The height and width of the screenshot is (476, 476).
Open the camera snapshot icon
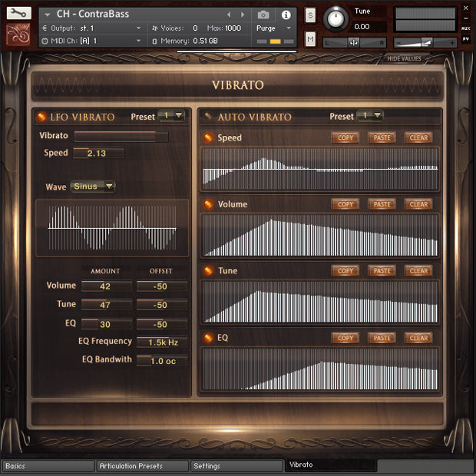point(263,15)
